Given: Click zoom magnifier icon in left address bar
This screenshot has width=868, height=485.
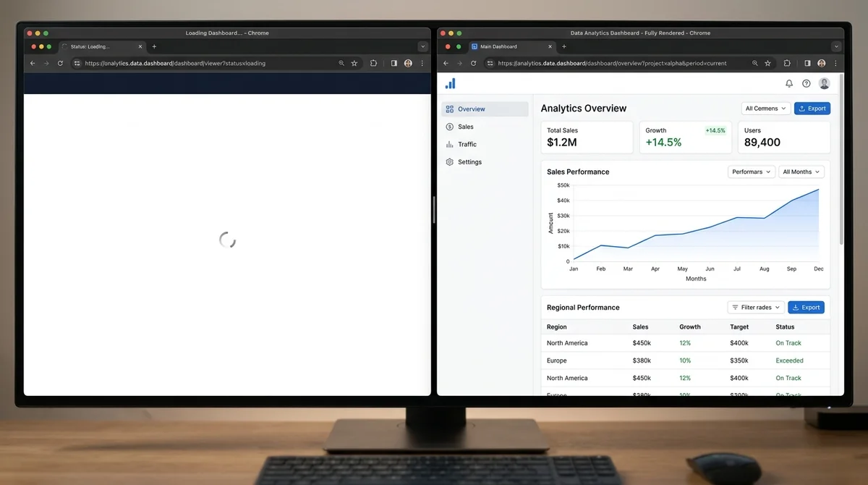Looking at the screenshot, I should 341,64.
